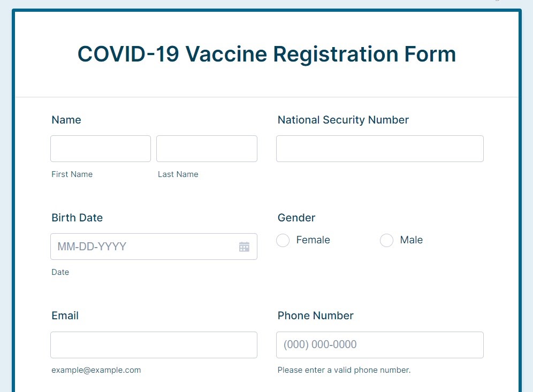Image resolution: width=533 pixels, height=392 pixels.
Task: Click the "Please enter a valid phone number" hint
Action: [344, 370]
